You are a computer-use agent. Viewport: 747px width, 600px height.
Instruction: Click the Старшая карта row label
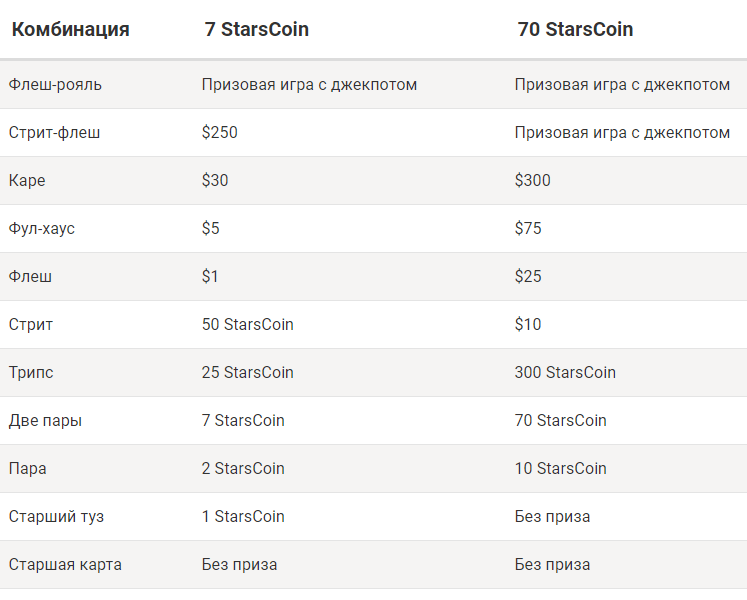65,565
